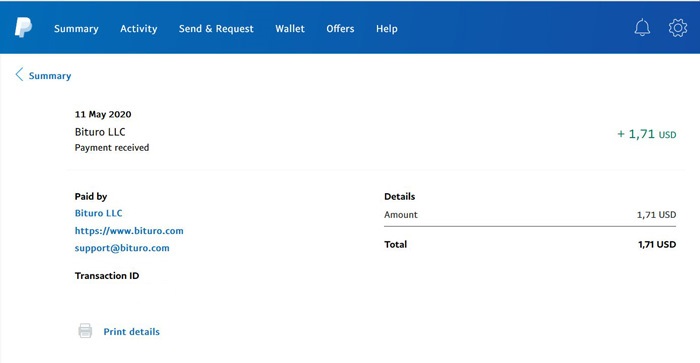Open the Offers tab
The image size is (700, 363).
coord(340,29)
